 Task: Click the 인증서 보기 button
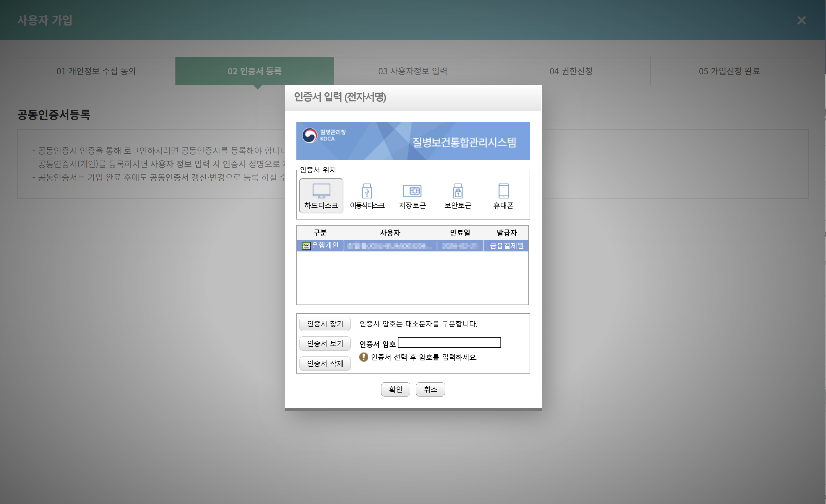[x=325, y=343]
